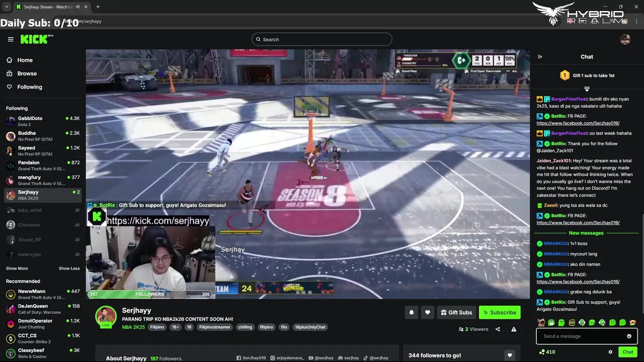Report stream with warning triangle icon
The image size is (644, 362).
(x=514, y=329)
